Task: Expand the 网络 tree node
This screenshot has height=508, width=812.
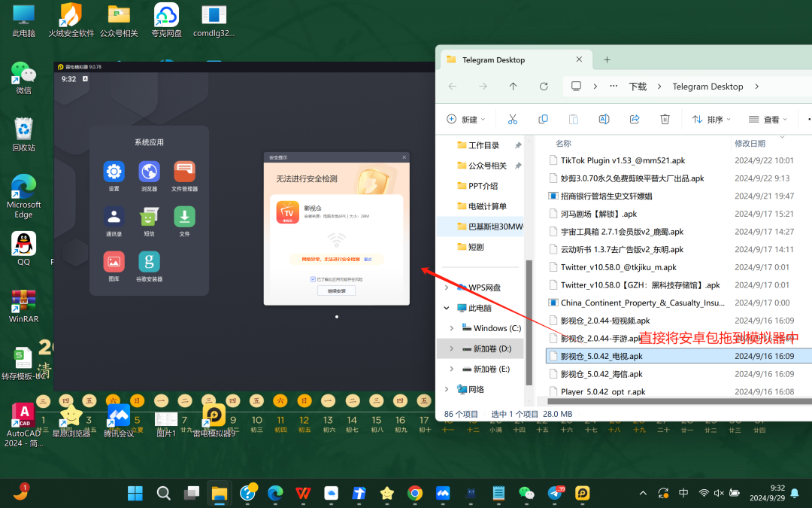Action: click(x=447, y=389)
